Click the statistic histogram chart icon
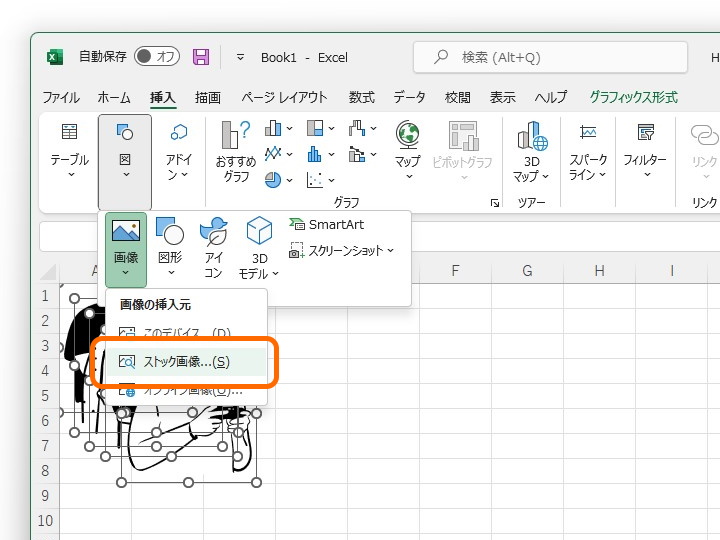720x540 pixels. [x=315, y=154]
